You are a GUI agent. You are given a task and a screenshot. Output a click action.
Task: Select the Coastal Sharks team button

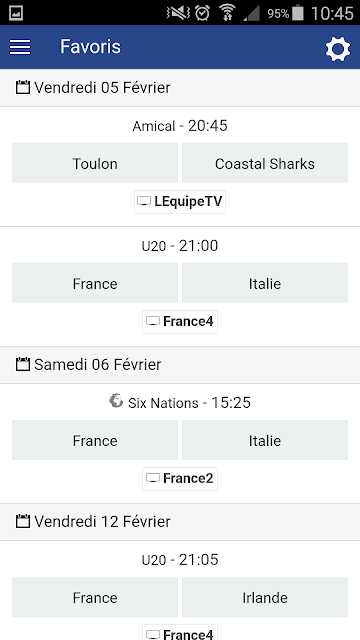[x=265, y=163]
